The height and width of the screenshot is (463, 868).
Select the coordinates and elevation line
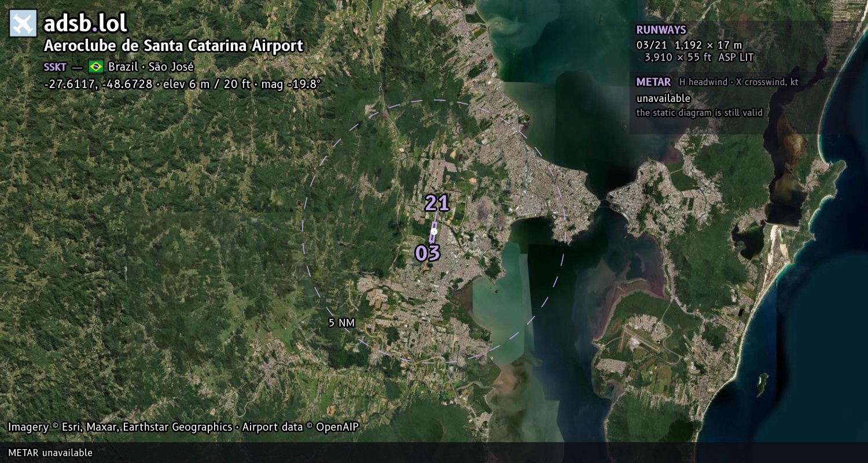[182, 84]
